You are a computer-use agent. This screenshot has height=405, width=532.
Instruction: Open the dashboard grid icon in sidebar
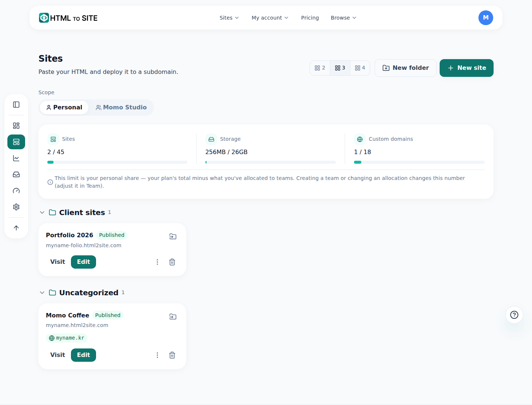click(16, 126)
